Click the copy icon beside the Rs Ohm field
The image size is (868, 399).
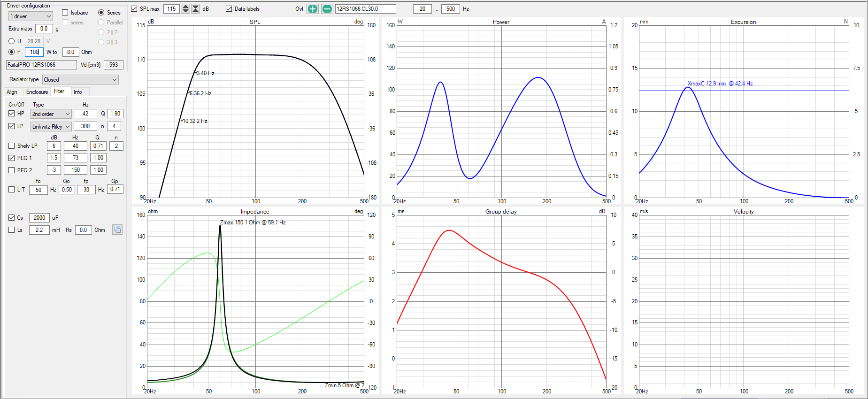(x=117, y=230)
